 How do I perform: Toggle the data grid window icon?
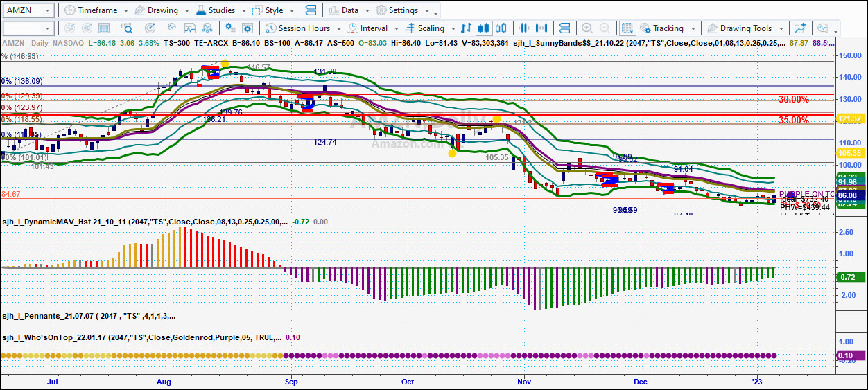(x=626, y=28)
